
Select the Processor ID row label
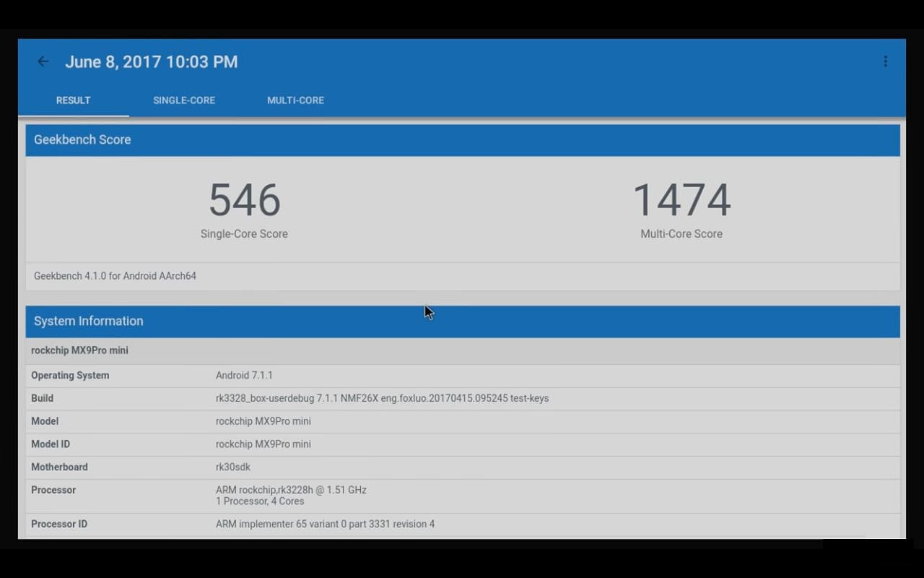[x=59, y=524]
